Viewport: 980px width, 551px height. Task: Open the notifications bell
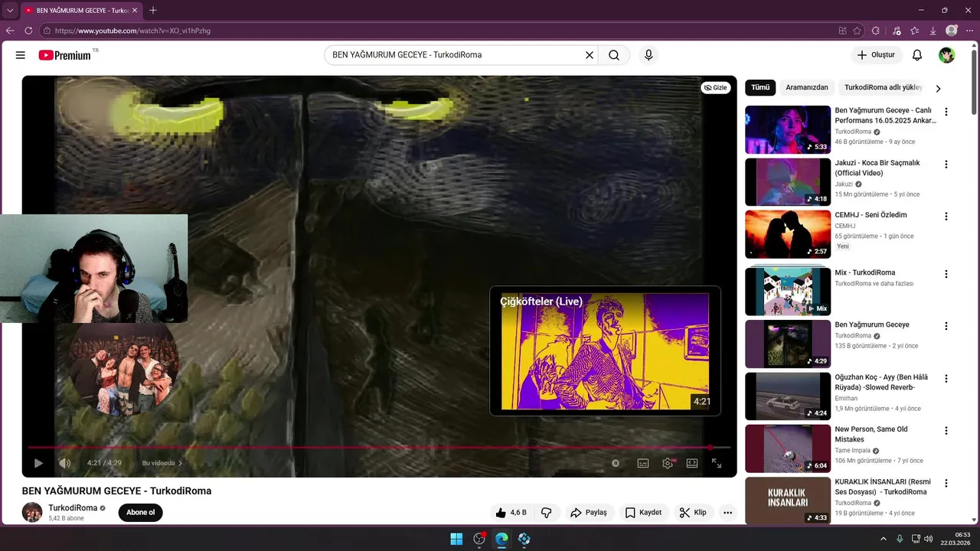(917, 55)
